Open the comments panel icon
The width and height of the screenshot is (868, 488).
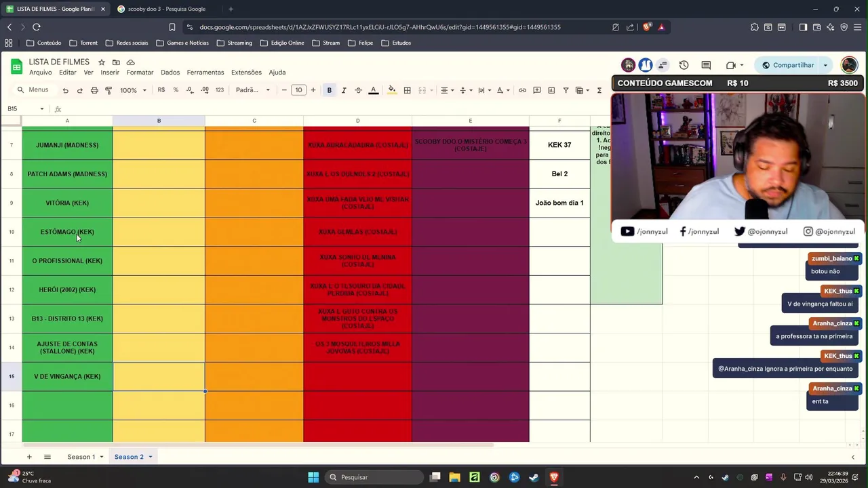[706, 65]
